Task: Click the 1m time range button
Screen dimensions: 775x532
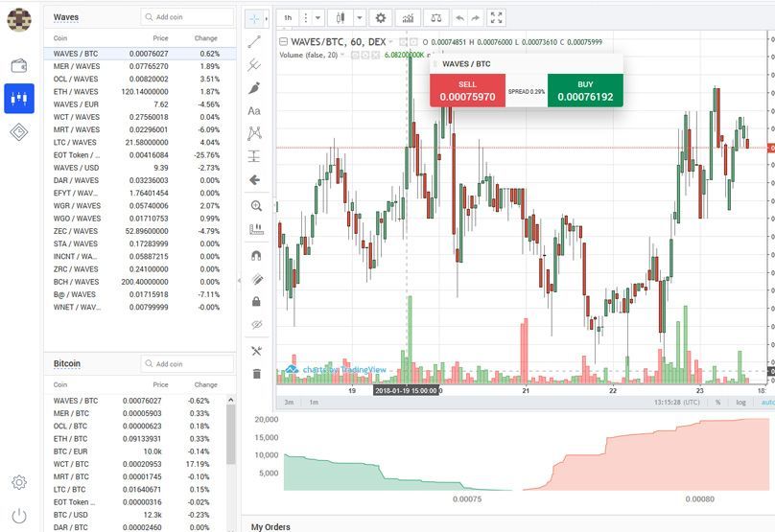Action: click(x=314, y=402)
